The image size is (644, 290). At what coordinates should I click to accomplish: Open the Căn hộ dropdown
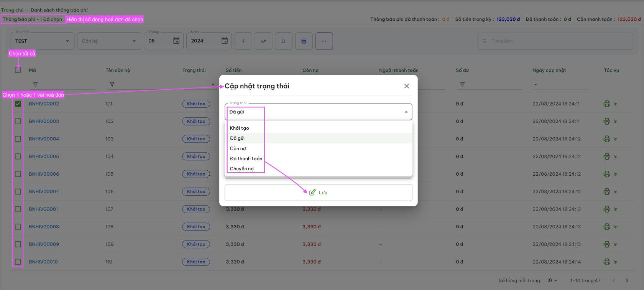[109, 41]
